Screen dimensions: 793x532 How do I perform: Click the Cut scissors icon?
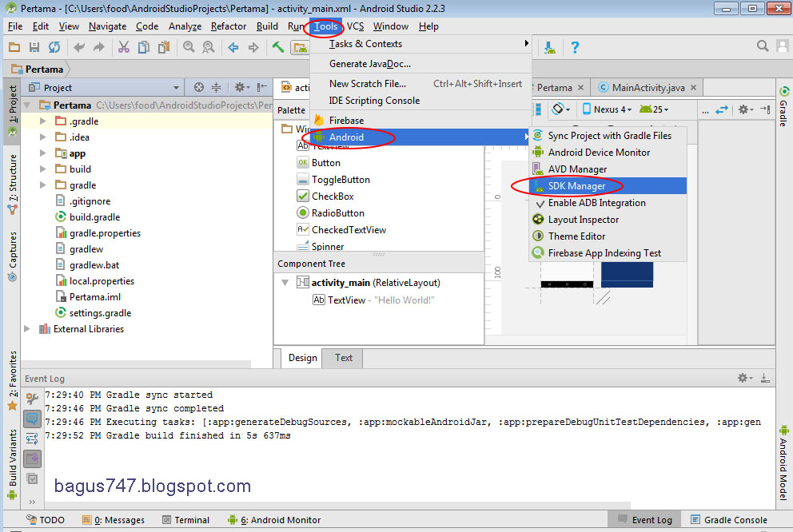pos(123,47)
